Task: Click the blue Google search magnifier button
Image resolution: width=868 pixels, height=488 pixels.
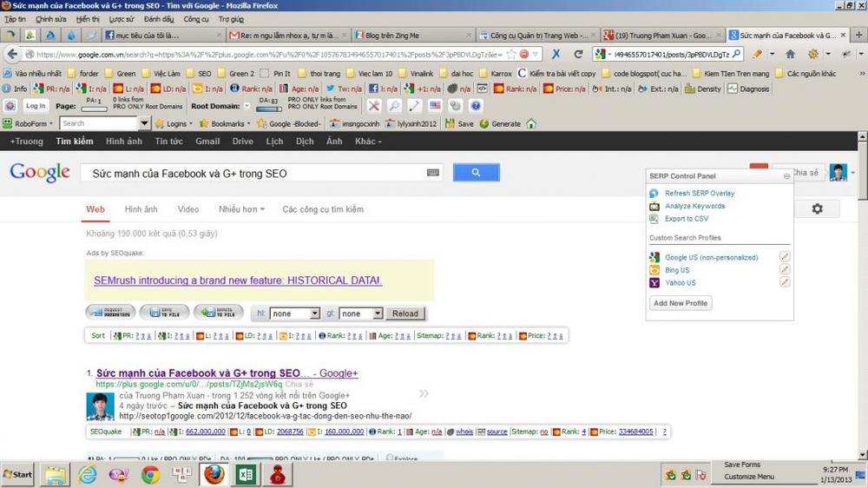Action: coord(476,172)
